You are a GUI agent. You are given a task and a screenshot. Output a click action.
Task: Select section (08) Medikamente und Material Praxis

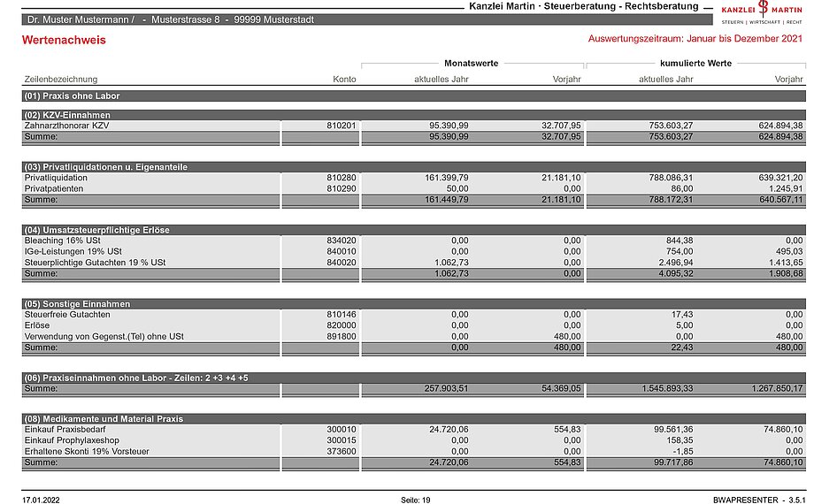(x=414, y=419)
